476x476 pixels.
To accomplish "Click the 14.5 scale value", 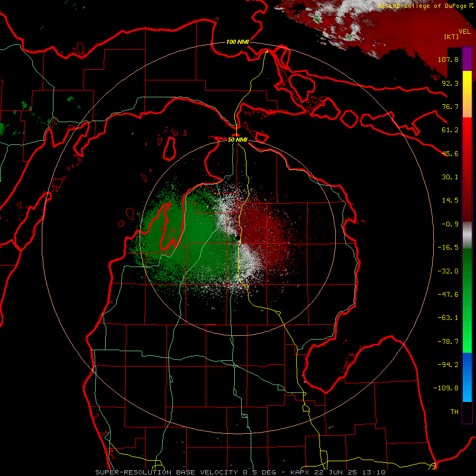I will (x=450, y=200).
